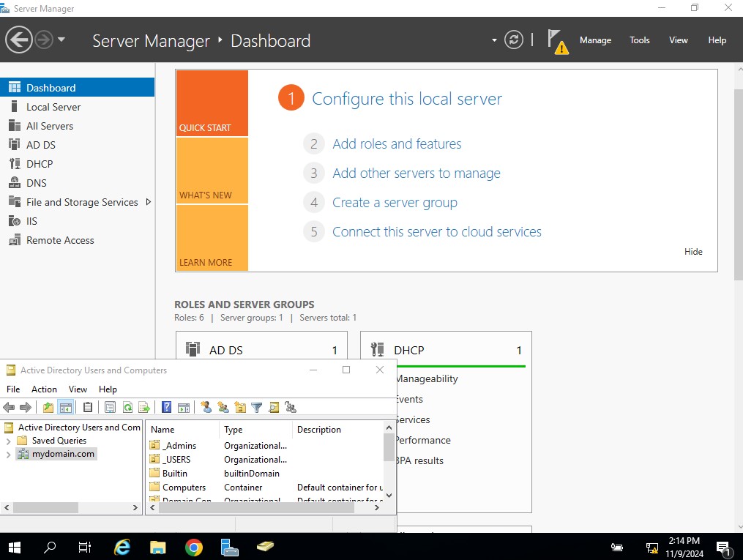This screenshot has height=560, width=743.
Task: Refresh the Server Manager dashboard
Action: pos(514,40)
